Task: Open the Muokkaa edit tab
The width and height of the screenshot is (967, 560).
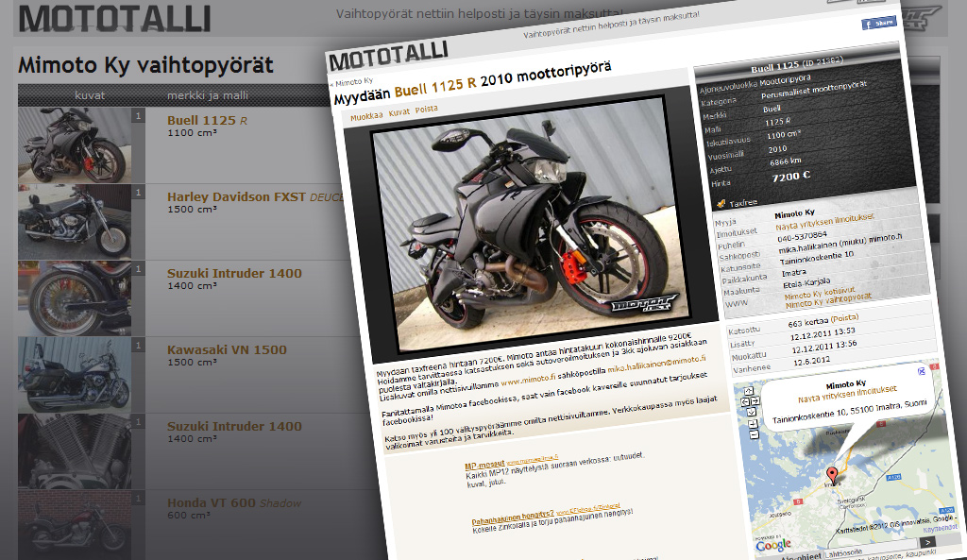Action: [366, 117]
